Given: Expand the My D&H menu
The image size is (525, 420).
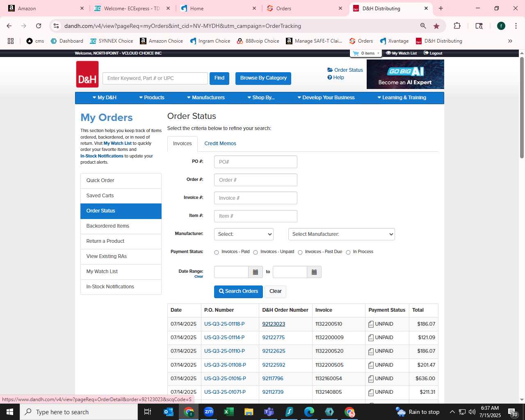Looking at the screenshot, I should (105, 98).
